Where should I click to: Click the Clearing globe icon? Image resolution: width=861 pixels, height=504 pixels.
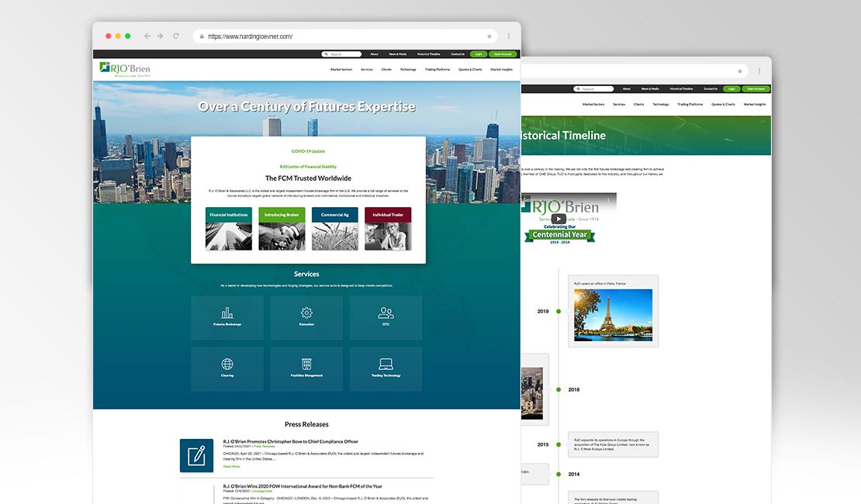(x=227, y=364)
